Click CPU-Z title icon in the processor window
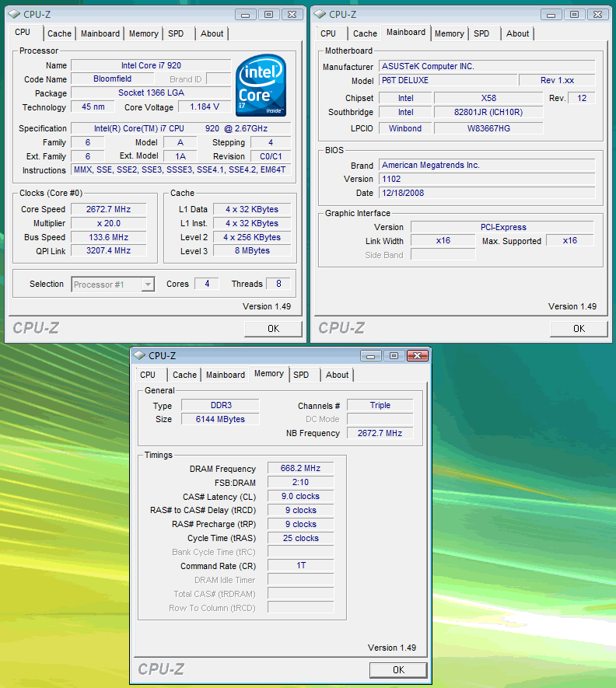 pyautogui.click(x=13, y=14)
